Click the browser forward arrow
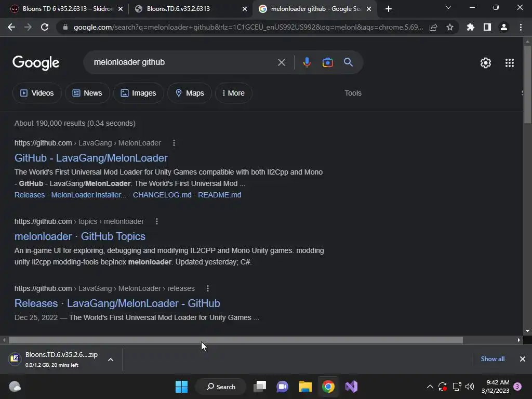Screen dimensions: 532x399 tap(28, 27)
